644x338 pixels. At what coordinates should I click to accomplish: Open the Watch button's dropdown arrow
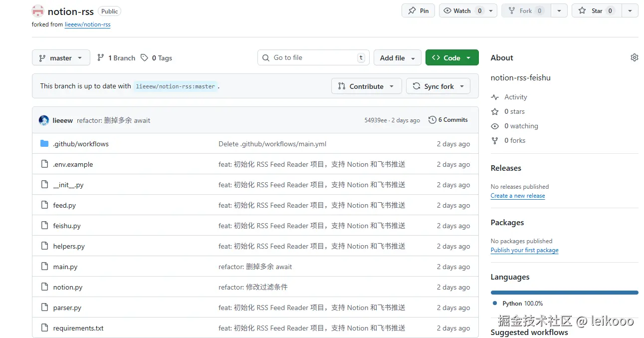[x=491, y=10]
